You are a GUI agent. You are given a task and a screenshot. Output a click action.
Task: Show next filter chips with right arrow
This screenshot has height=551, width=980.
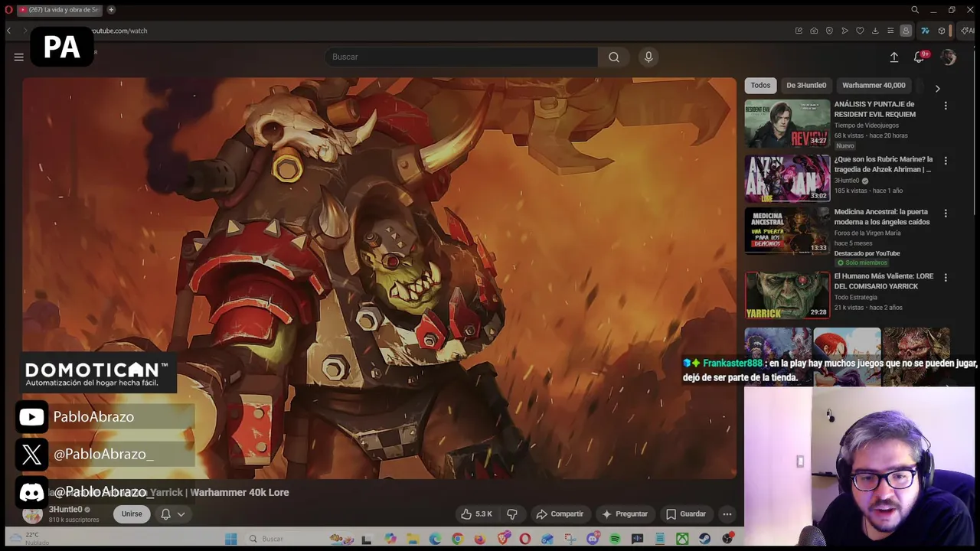[x=937, y=89]
